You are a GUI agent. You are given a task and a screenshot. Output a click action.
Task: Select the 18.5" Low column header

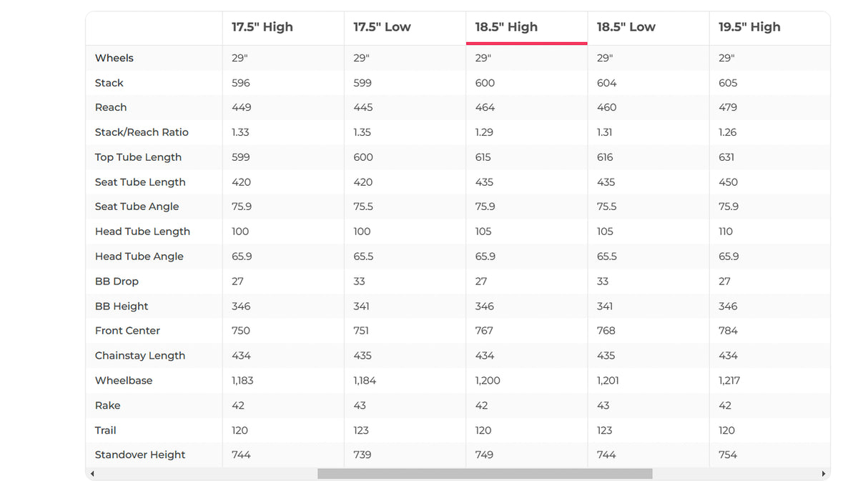pyautogui.click(x=626, y=27)
